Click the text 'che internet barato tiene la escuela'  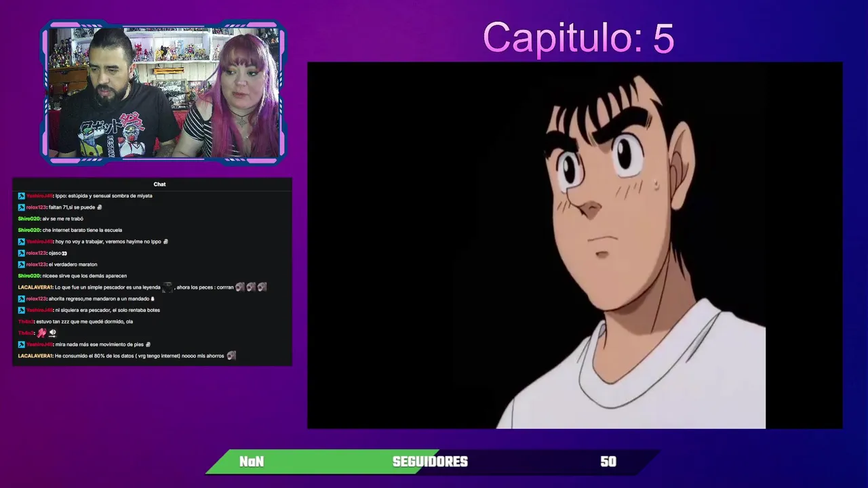pyautogui.click(x=82, y=230)
